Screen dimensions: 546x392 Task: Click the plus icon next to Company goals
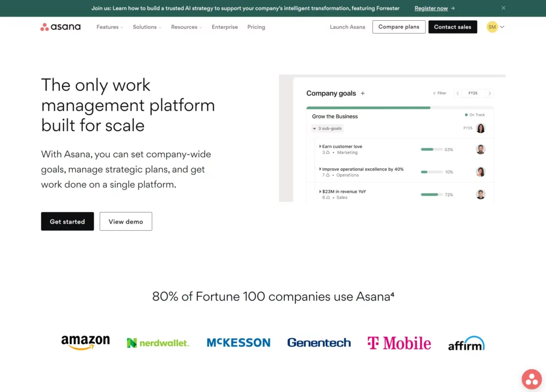click(363, 93)
